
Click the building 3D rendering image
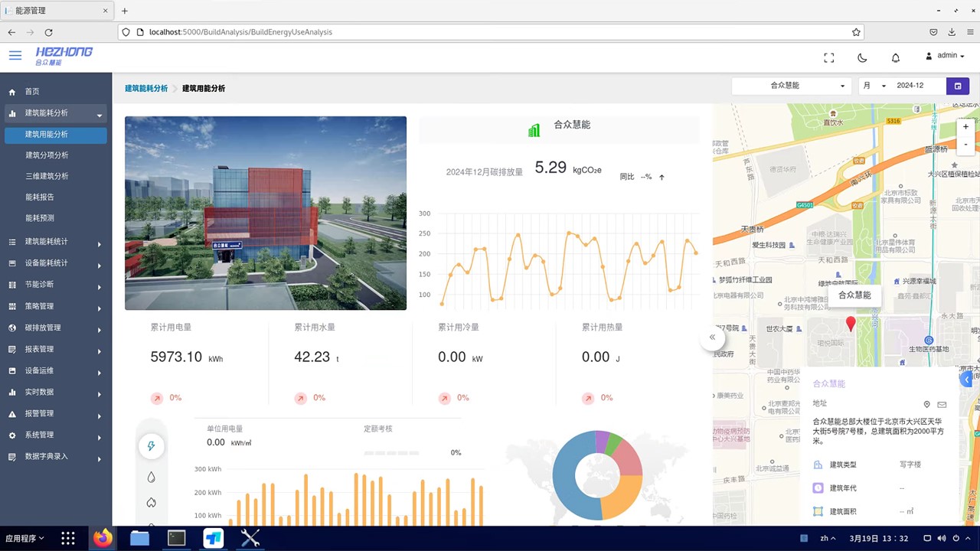(266, 213)
